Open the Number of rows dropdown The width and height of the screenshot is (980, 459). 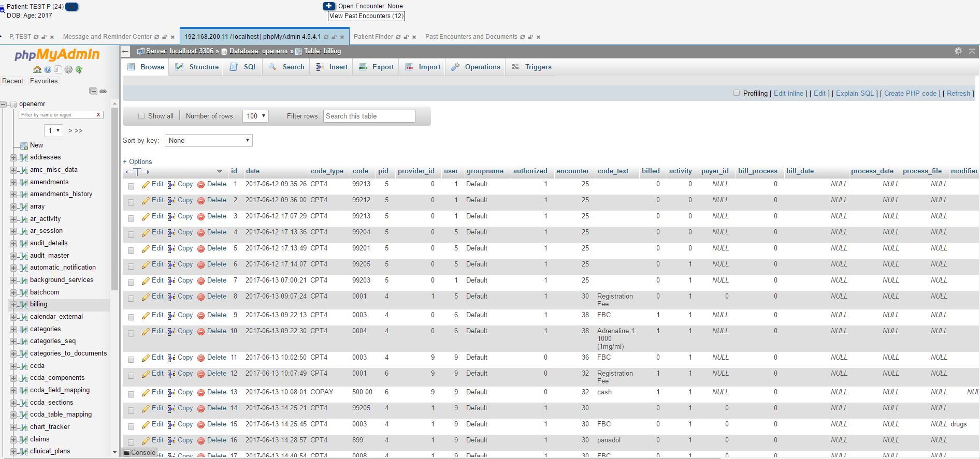click(255, 116)
